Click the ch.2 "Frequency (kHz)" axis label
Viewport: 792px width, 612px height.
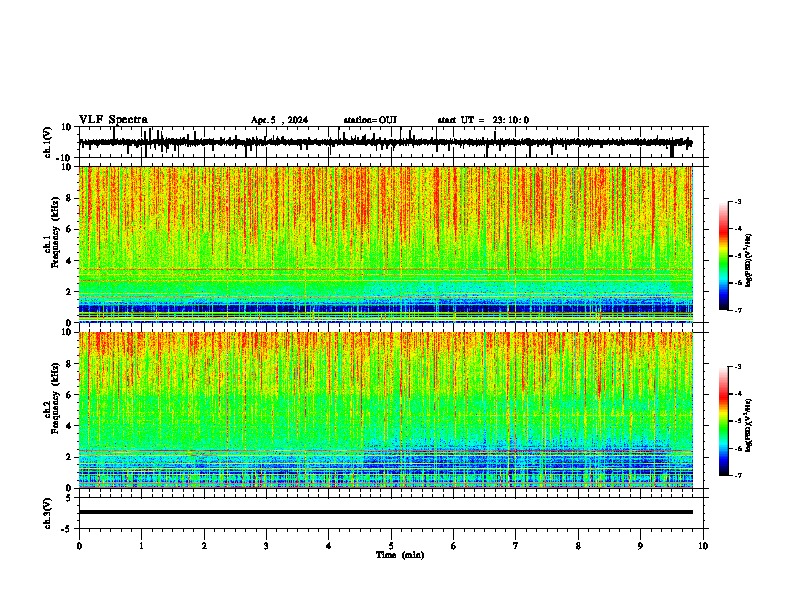(x=55, y=398)
